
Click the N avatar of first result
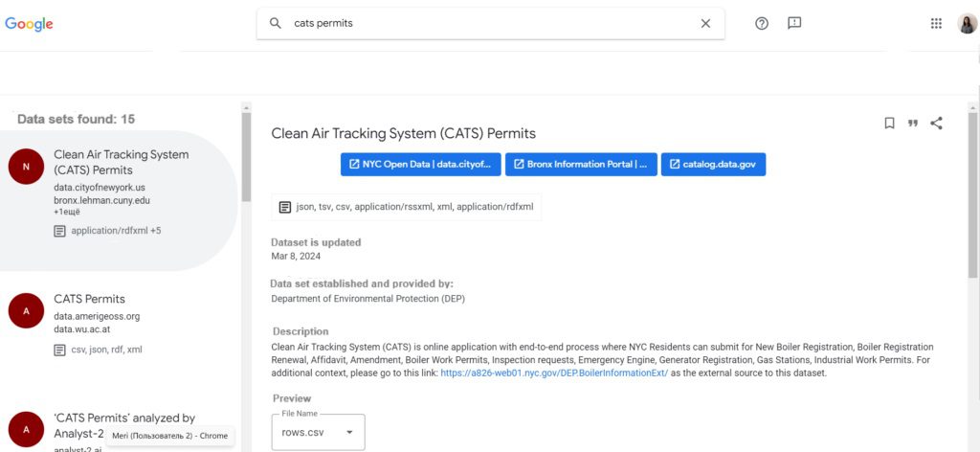[26, 167]
